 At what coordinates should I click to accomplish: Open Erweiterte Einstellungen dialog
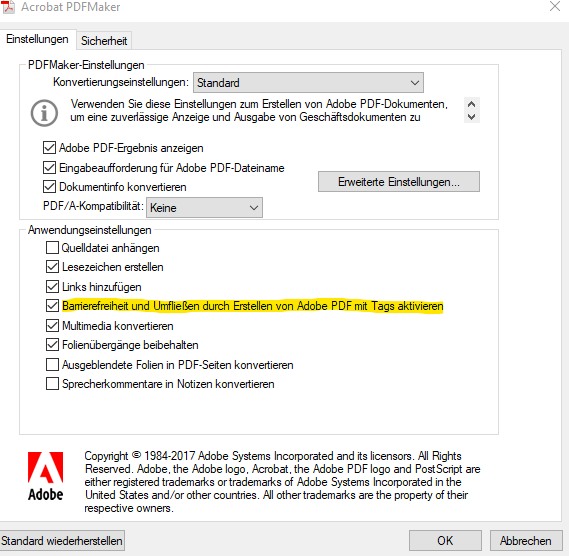click(x=399, y=182)
